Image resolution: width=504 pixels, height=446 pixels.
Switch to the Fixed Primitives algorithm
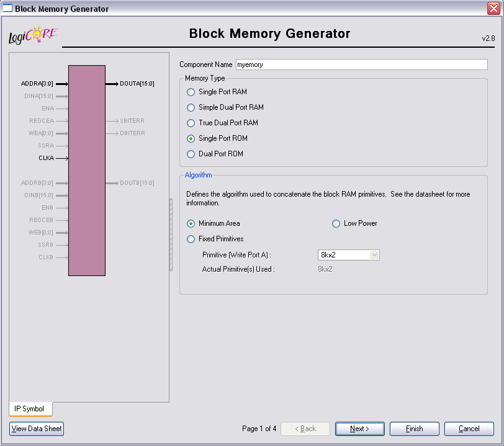(x=191, y=239)
